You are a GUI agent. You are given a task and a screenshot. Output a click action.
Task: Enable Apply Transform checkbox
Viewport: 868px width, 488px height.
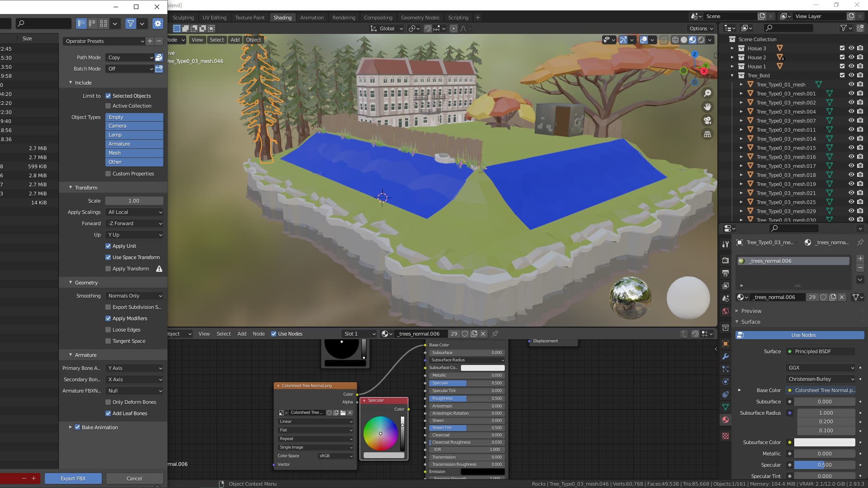pos(108,269)
